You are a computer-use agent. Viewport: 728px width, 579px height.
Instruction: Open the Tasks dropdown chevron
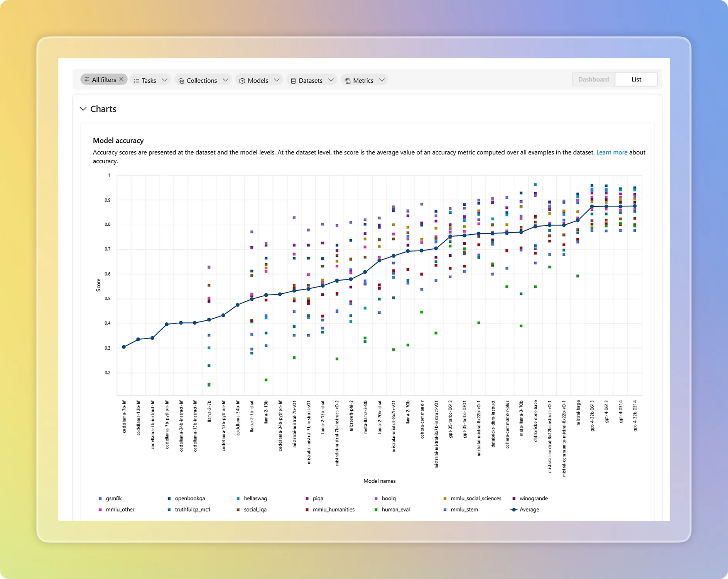[x=165, y=80]
